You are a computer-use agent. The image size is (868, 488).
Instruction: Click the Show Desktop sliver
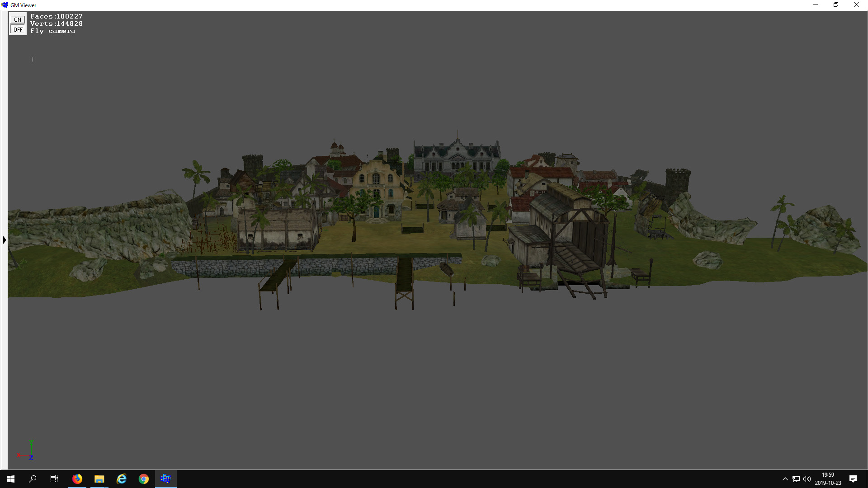click(866, 479)
